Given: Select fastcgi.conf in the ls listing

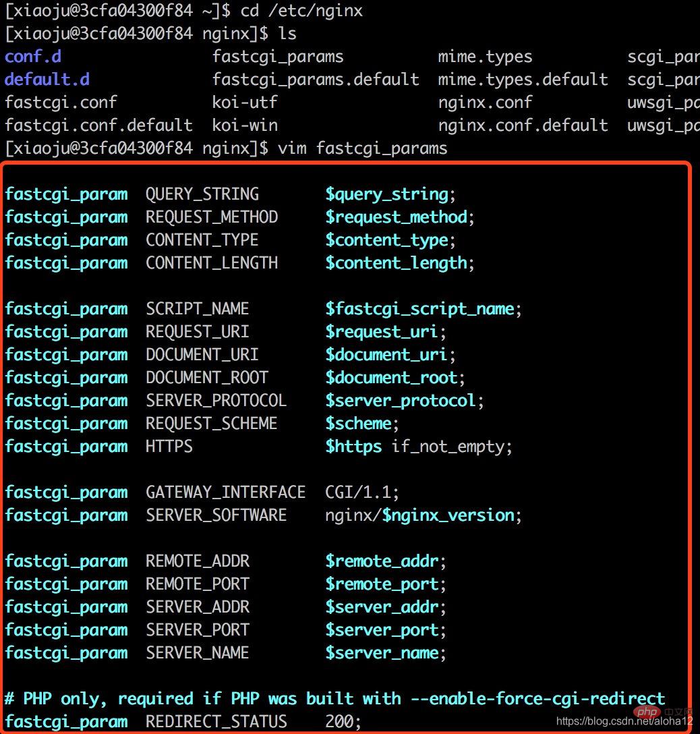Looking at the screenshot, I should pos(61,103).
